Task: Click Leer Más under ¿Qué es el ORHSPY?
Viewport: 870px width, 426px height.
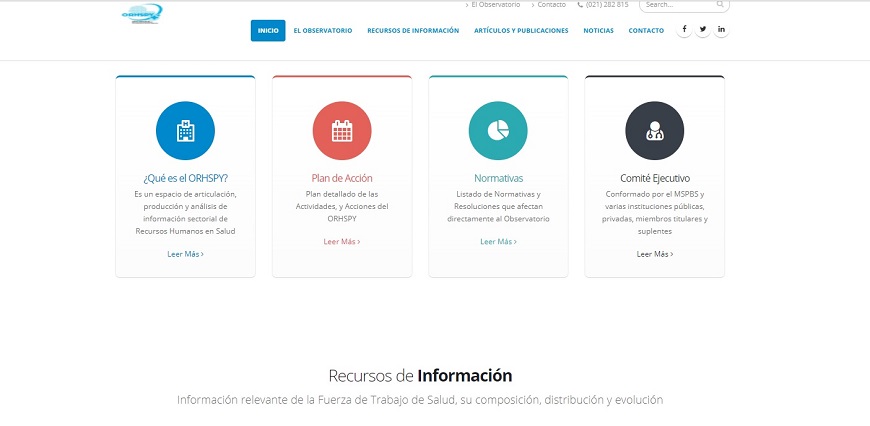Action: point(185,254)
